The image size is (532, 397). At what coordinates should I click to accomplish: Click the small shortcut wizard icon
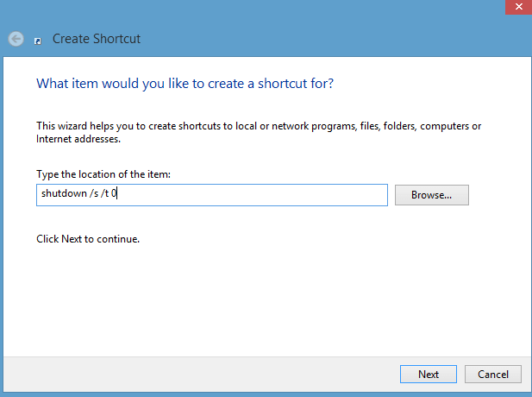(38, 41)
